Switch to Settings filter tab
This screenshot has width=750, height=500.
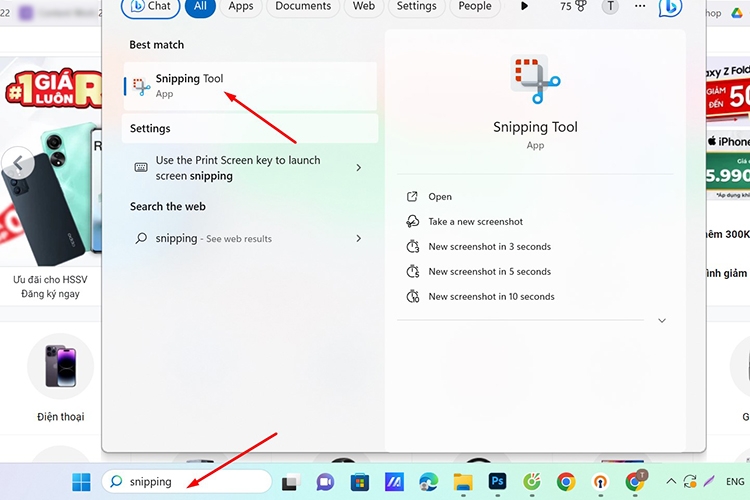tap(416, 6)
